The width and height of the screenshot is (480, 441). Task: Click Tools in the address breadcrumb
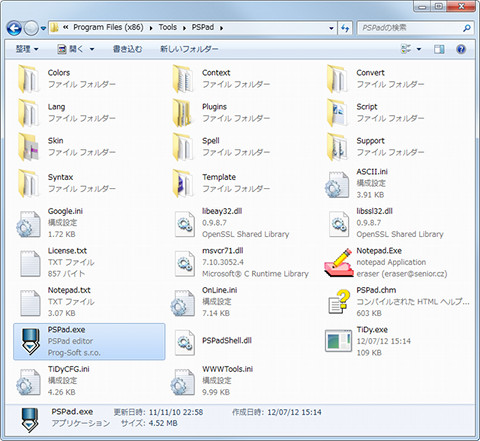168,27
